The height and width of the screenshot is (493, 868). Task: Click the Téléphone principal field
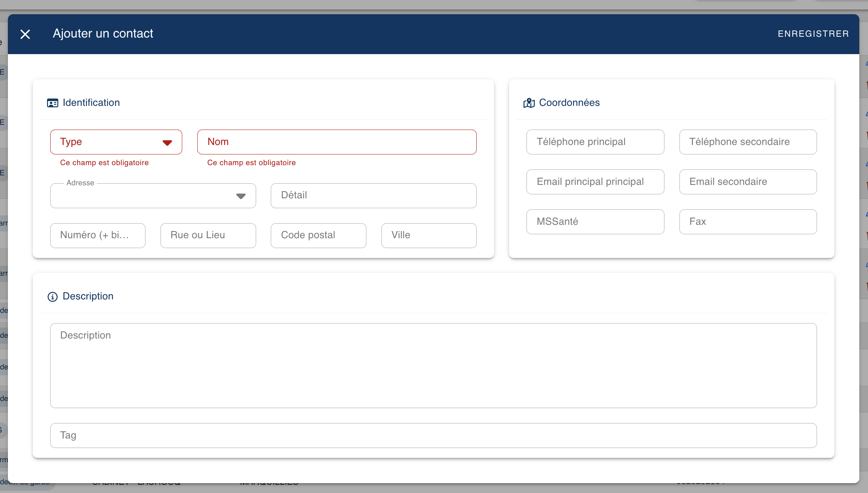pos(595,142)
